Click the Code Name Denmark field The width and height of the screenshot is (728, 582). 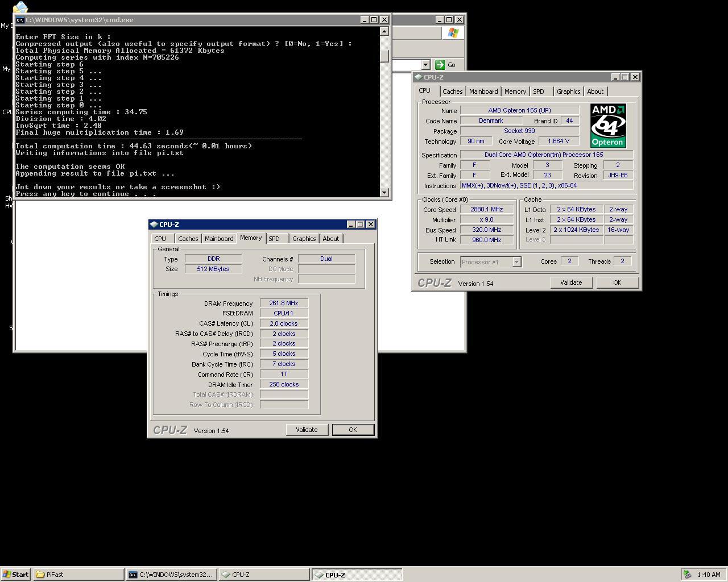(x=491, y=120)
